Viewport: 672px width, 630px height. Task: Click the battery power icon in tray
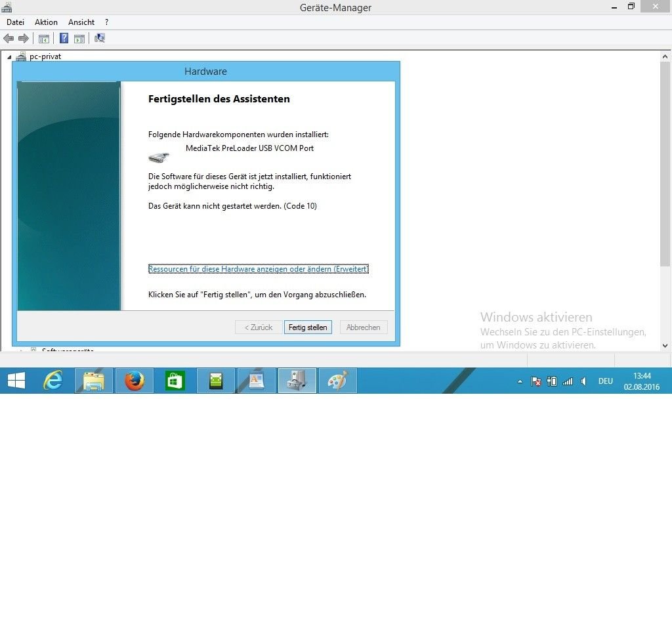(552, 381)
